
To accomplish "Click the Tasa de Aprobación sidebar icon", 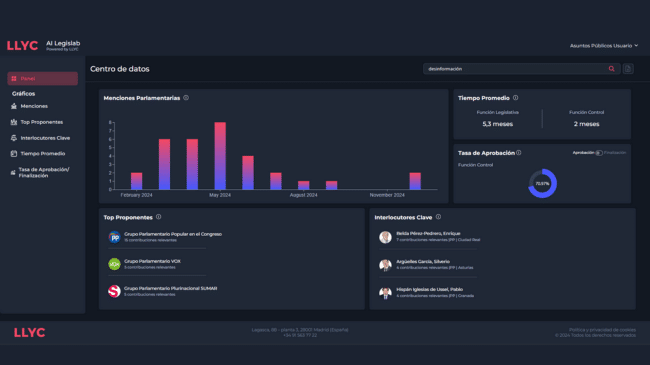I will click(x=13, y=173).
